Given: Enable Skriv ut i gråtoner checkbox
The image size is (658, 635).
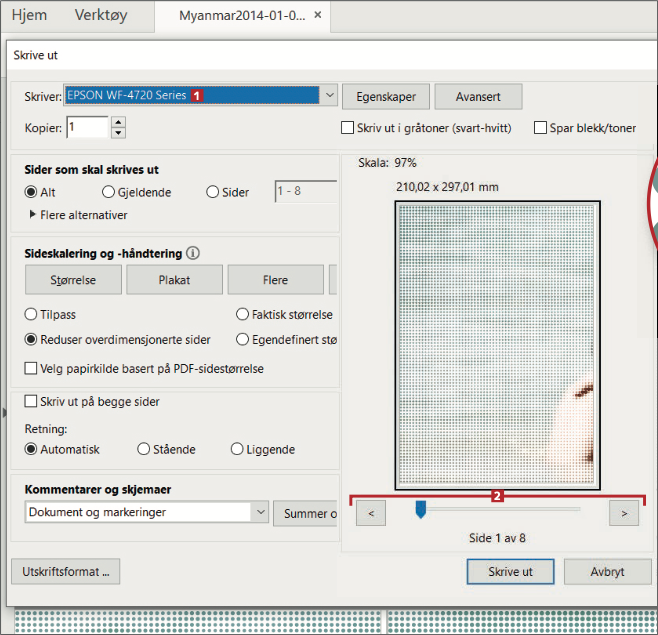Looking at the screenshot, I should coord(348,128).
